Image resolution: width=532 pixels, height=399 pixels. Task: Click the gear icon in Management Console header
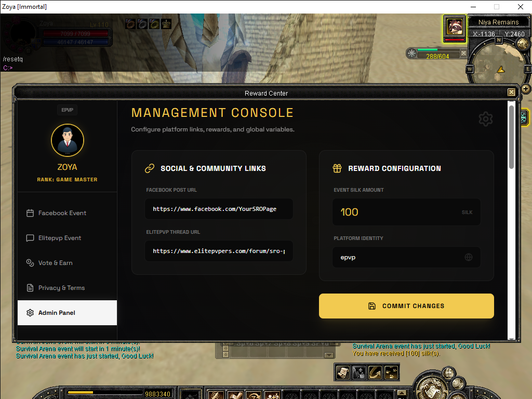486,119
